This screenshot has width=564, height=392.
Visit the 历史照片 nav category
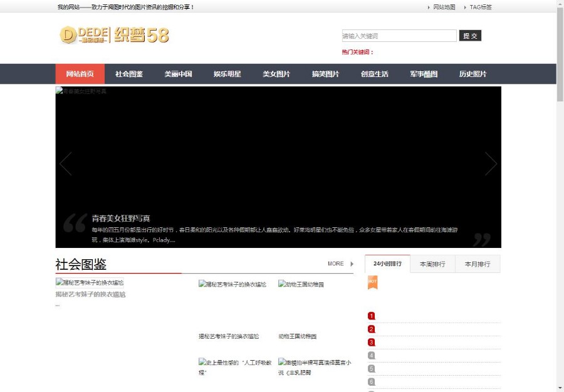[473, 74]
